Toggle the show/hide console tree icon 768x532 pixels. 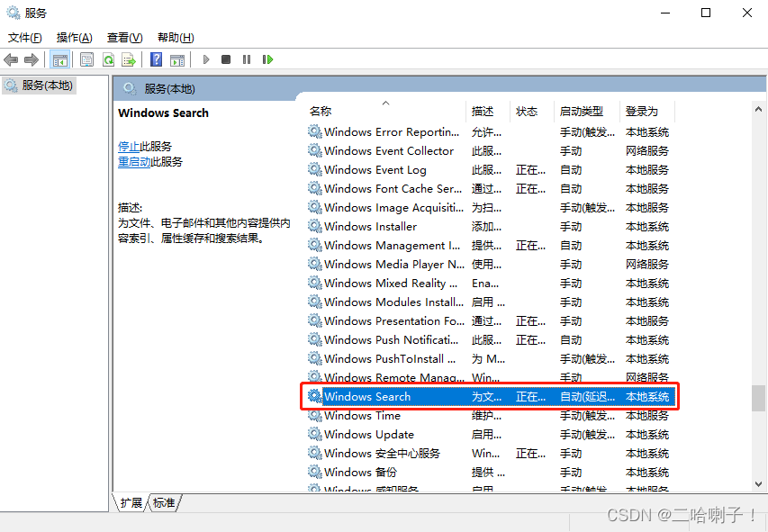pos(60,59)
